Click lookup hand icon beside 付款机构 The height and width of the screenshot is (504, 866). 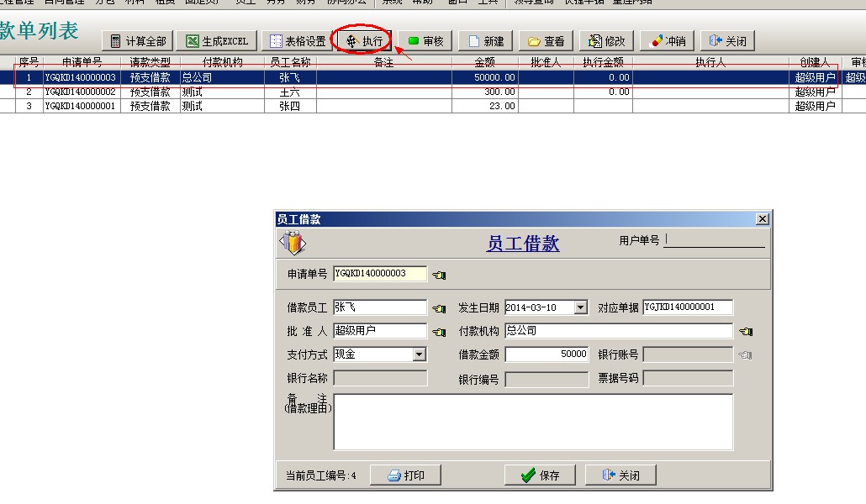tap(745, 332)
